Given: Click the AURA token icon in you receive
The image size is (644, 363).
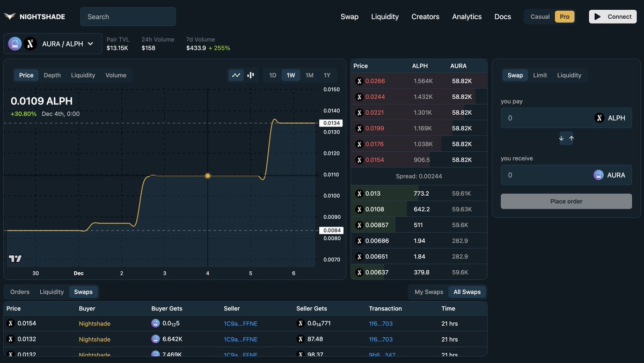Looking at the screenshot, I should pos(598,175).
